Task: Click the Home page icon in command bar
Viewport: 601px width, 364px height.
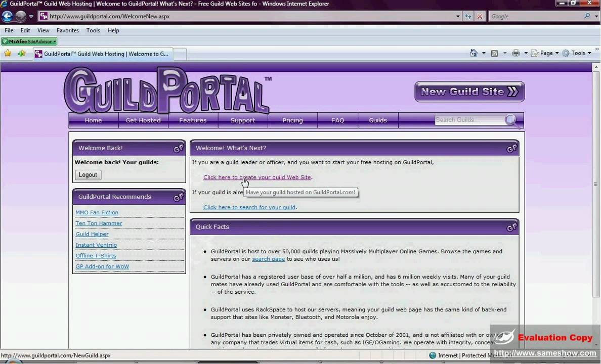Action: coord(474,53)
